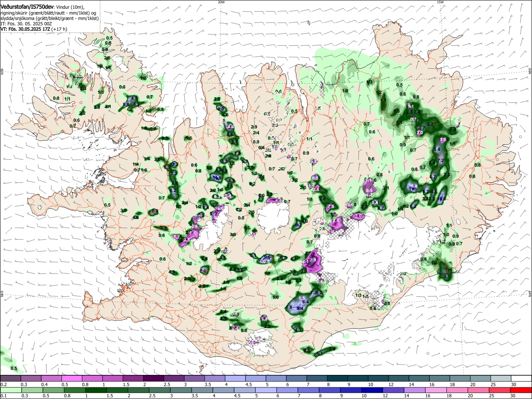Screen dimensions: 532x399
Task: Click the red-pink swatch labeled 25 in the lower legend
Action: tap(500, 390)
